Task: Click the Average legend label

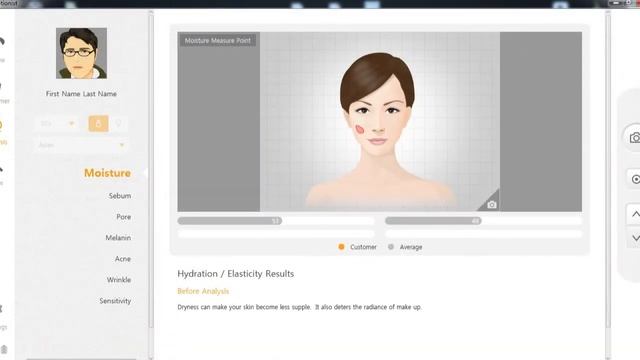Action: tap(411, 247)
